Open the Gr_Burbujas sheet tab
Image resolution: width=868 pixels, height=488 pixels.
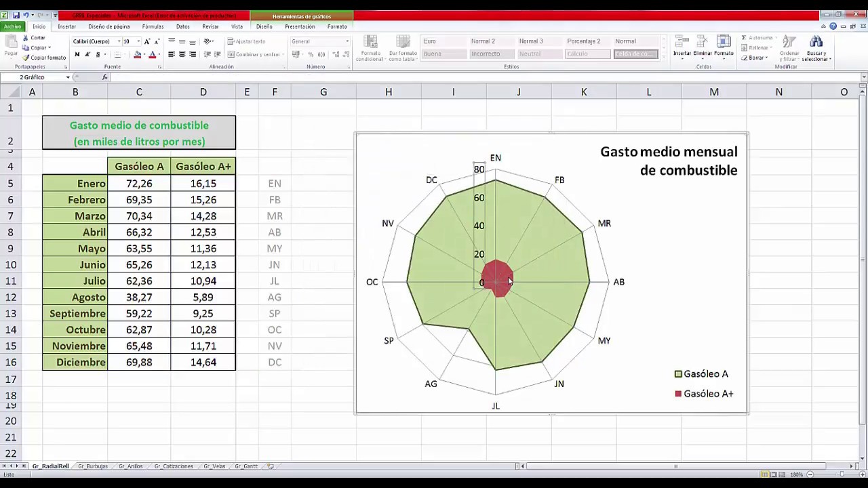93,466
